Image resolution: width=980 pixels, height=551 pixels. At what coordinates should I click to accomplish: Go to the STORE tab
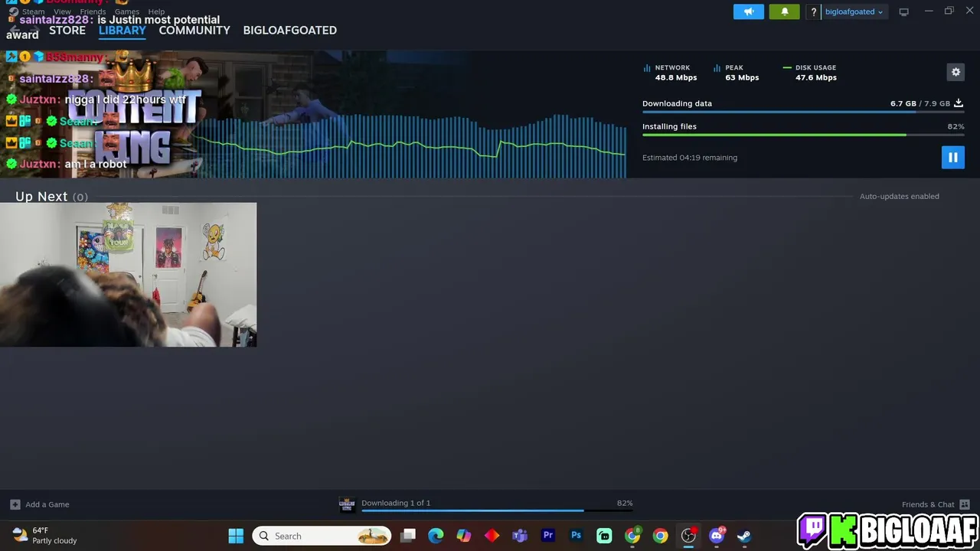point(67,30)
